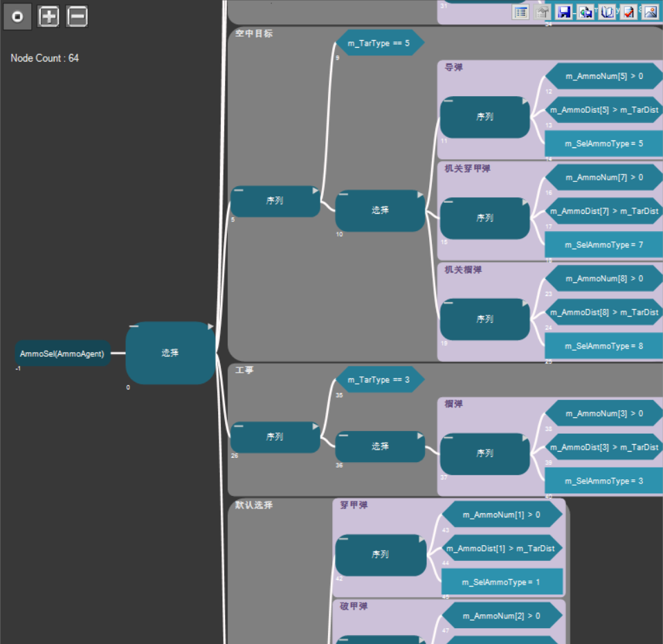
Task: Select the m_TarType == 5 condition node
Action: (x=379, y=43)
